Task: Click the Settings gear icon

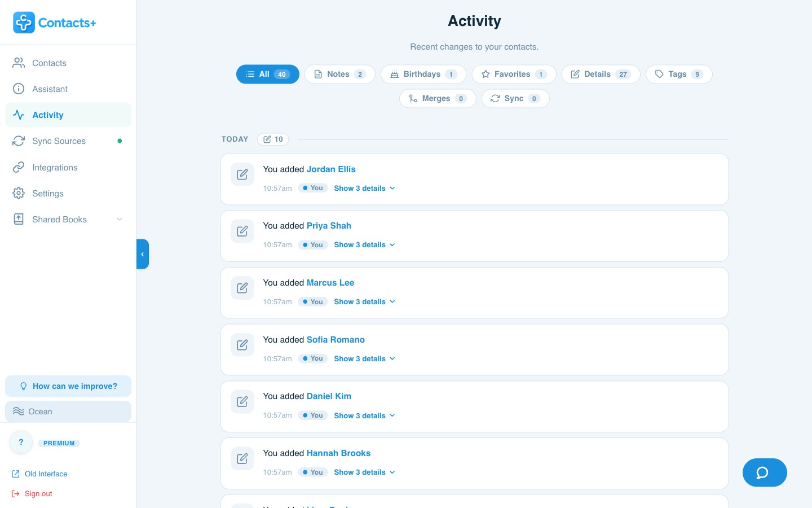Action: pyautogui.click(x=19, y=194)
